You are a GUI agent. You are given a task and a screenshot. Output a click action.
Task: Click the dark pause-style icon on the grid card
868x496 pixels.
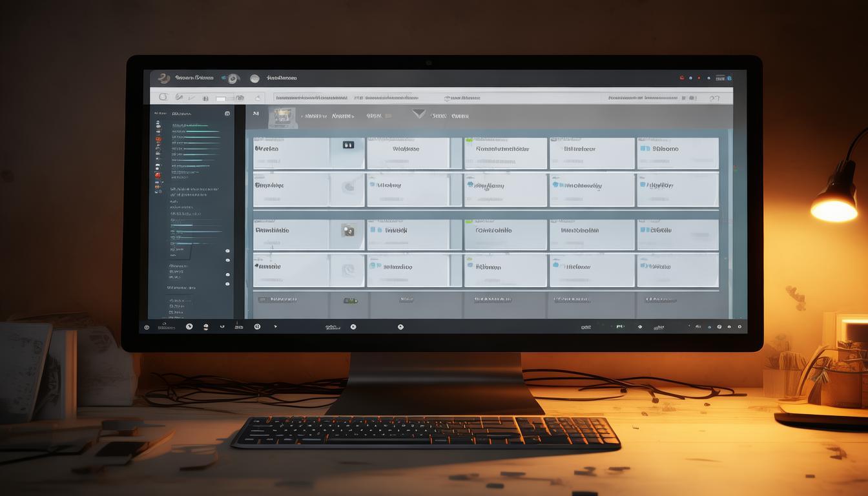point(348,145)
